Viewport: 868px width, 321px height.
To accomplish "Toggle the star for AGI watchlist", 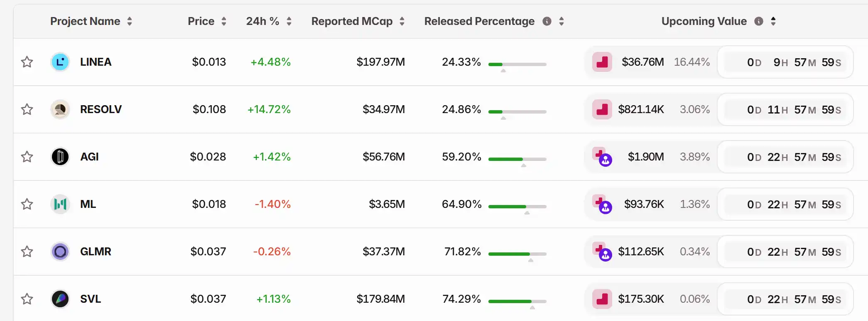I will pyautogui.click(x=27, y=157).
